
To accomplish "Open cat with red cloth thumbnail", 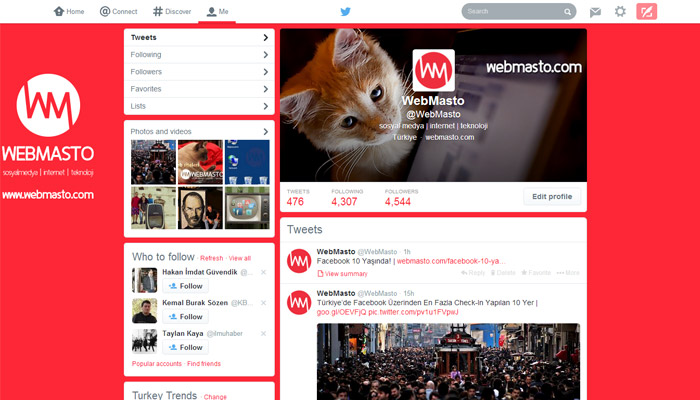I will coord(200,162).
